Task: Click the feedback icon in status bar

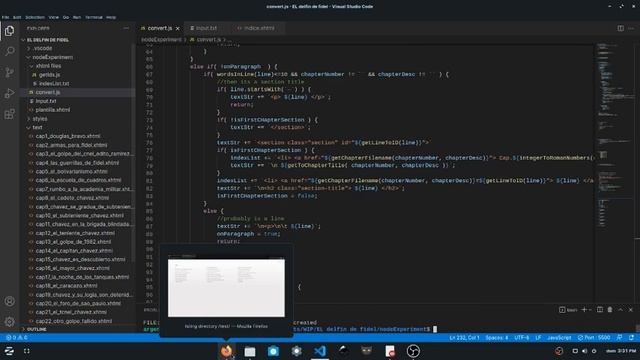Action: pos(620,338)
